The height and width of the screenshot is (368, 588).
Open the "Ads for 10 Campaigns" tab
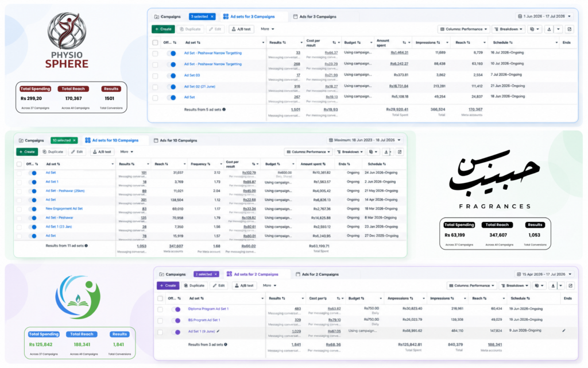(x=175, y=140)
